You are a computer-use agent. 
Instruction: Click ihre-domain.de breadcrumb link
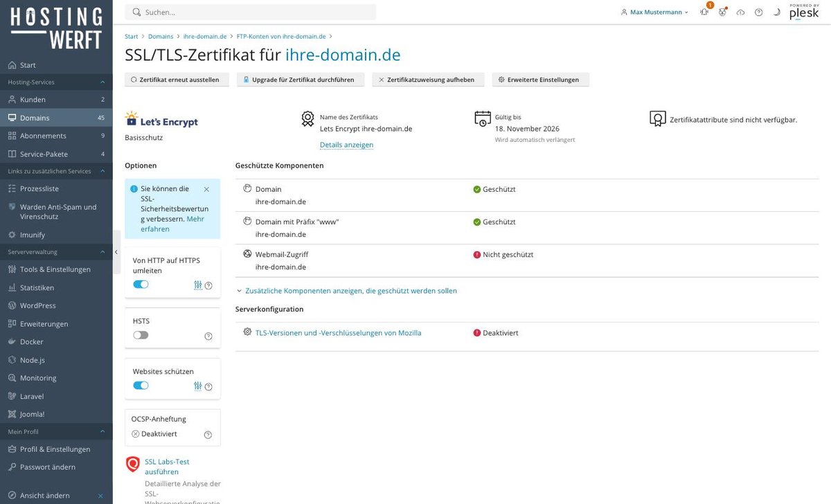click(x=205, y=36)
